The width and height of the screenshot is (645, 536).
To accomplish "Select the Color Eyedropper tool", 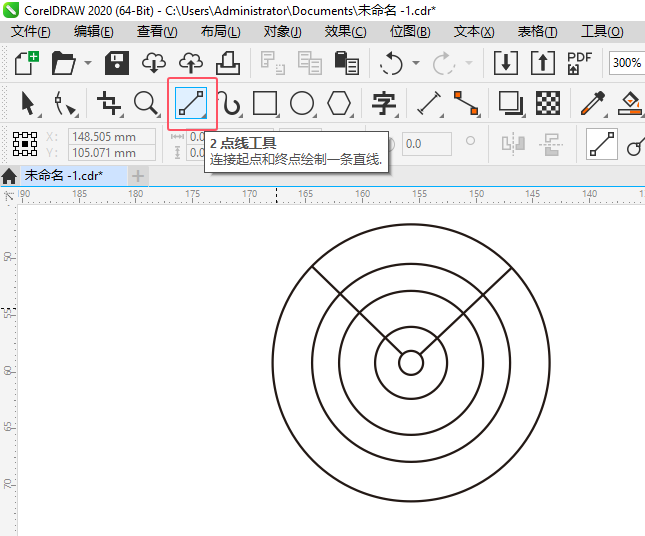I will [594, 103].
